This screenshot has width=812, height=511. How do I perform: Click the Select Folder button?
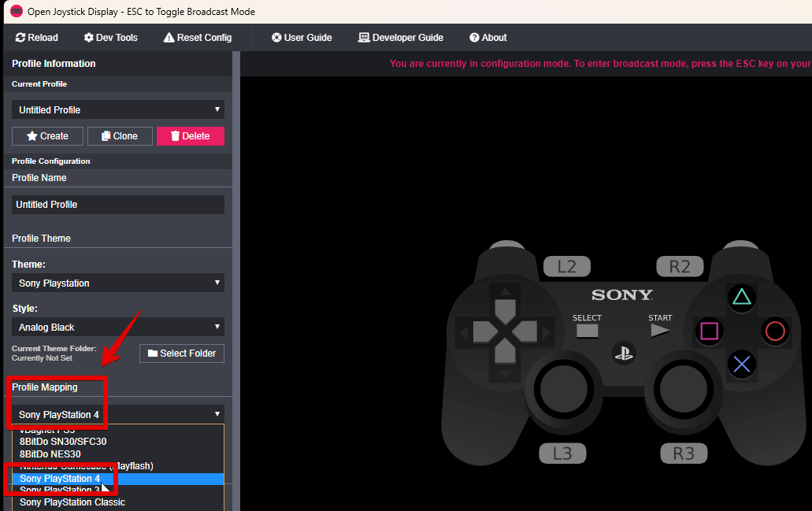182,353
